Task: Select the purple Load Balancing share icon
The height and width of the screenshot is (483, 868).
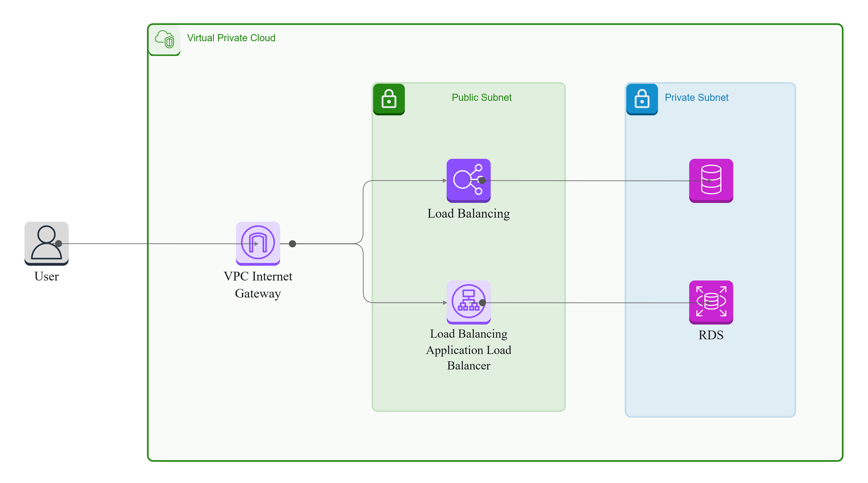Action: click(468, 181)
